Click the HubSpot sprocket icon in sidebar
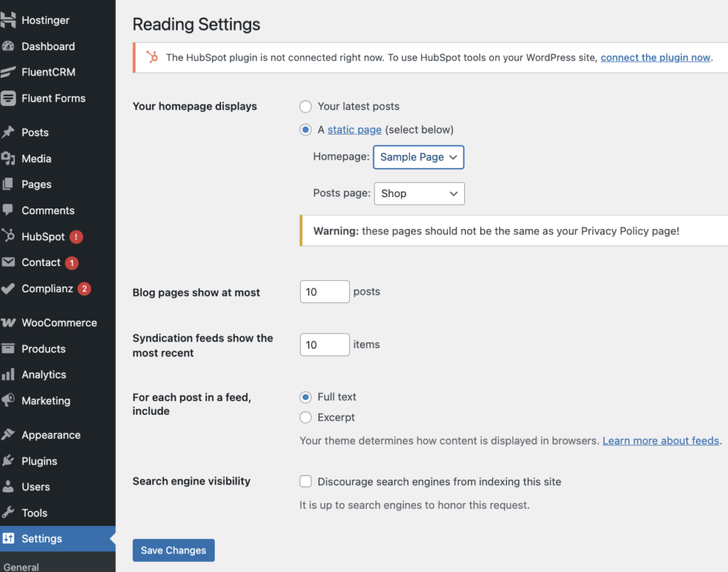Image resolution: width=728 pixels, height=572 pixels. click(x=8, y=236)
